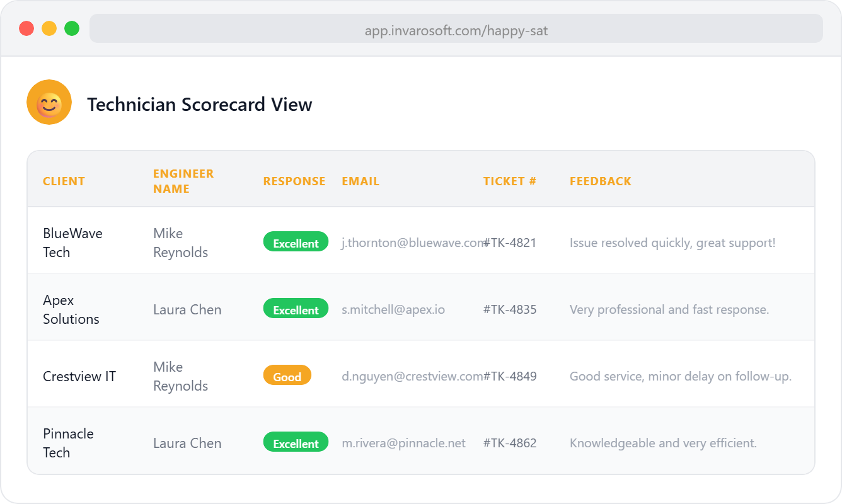Click the d.nguyen@crestview.com email
The width and height of the screenshot is (842, 504).
tap(413, 376)
